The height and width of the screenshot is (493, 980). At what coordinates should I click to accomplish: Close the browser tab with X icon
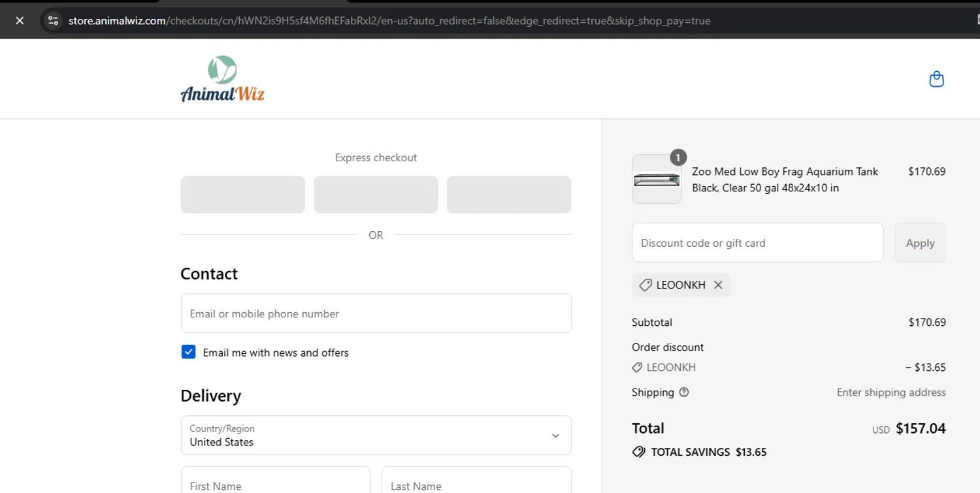pyautogui.click(x=20, y=21)
